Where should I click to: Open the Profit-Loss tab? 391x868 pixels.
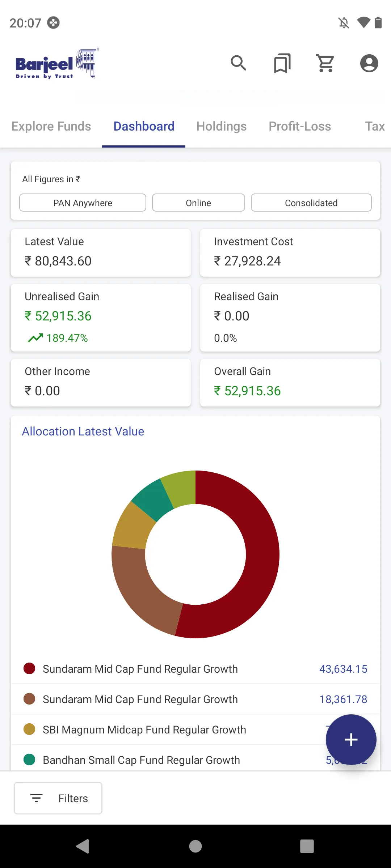[300, 126]
